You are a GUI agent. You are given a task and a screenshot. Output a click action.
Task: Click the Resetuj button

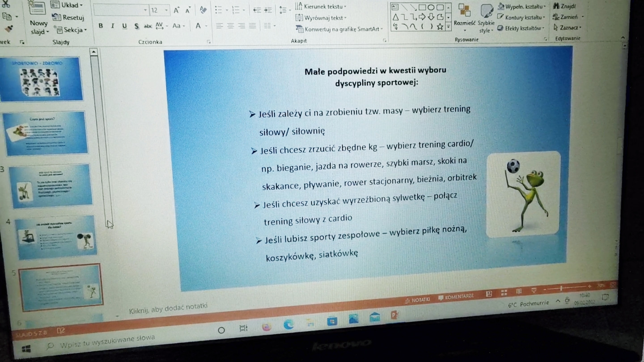[x=68, y=17]
